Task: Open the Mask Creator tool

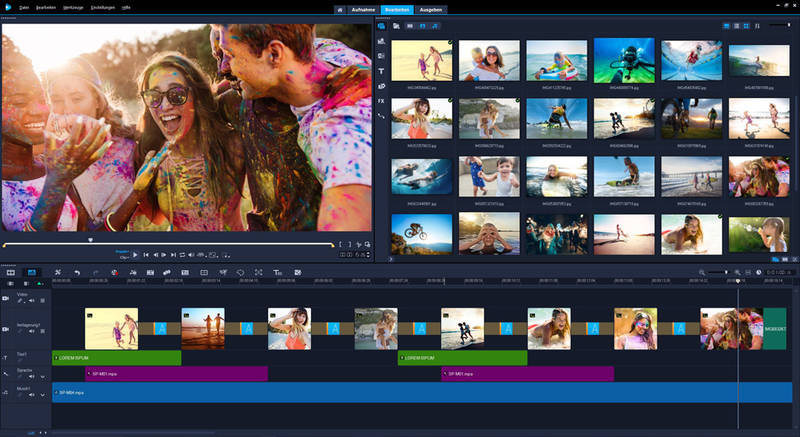Action: [x=240, y=273]
